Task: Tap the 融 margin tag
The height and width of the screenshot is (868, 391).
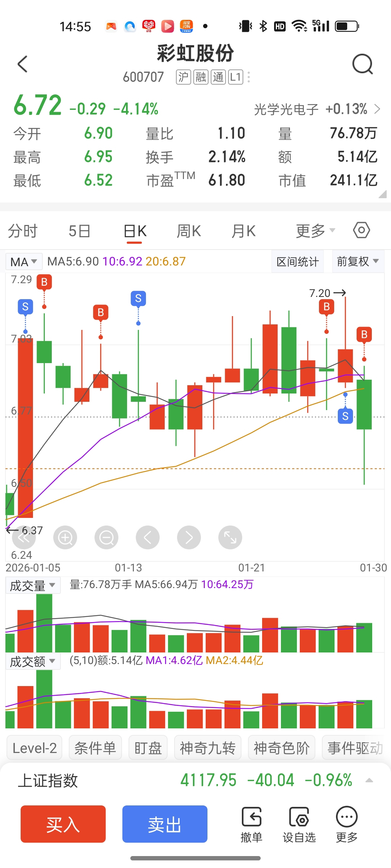Action: coord(201,77)
